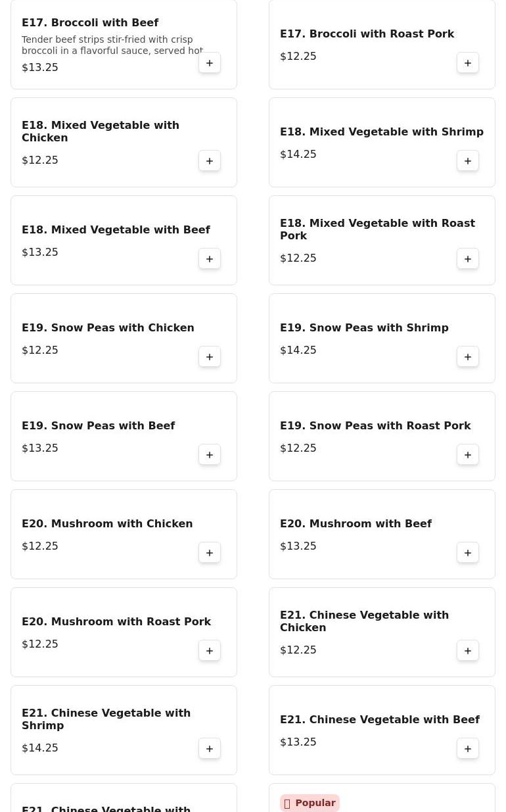Add E19 Snow Peas with Shrimp

tap(468, 357)
